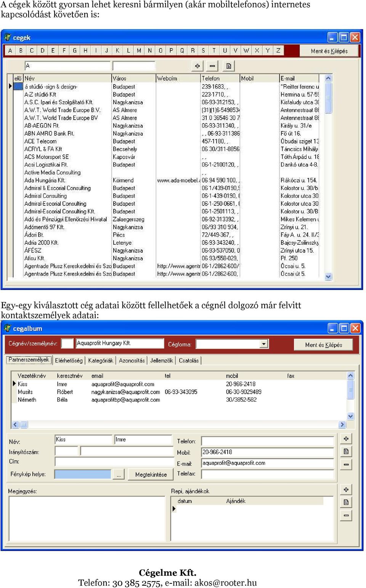Click the scroll down arrow of the contact persons list
Viewport: 366px width, 588px height.
point(351,416)
